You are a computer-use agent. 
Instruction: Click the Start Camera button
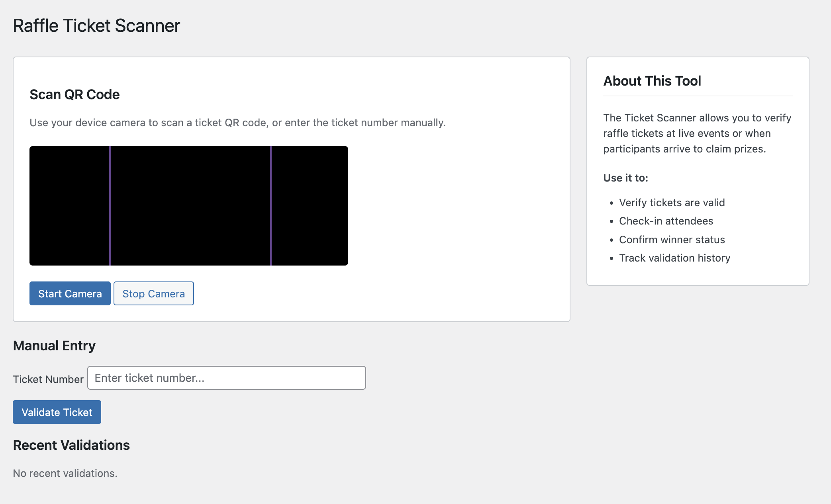click(x=70, y=293)
